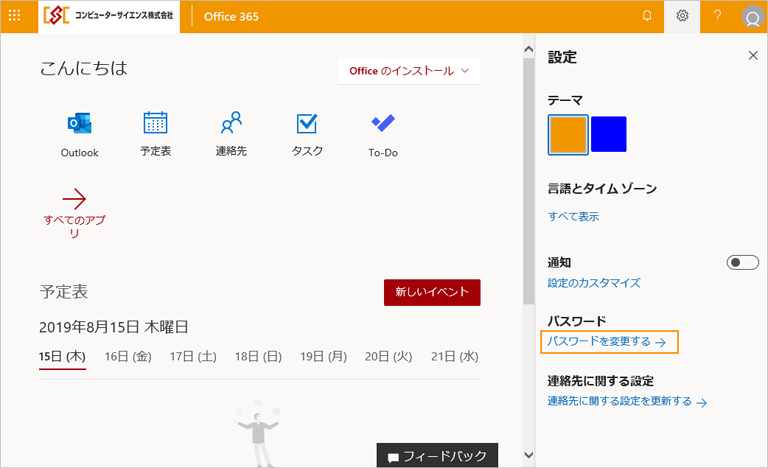Select the 15日 (木) tab
768x468 pixels.
tap(62, 357)
